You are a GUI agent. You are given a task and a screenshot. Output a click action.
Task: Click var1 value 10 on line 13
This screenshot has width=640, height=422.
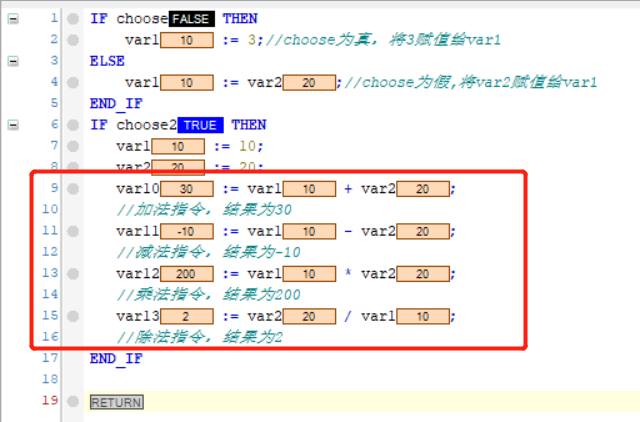pos(309,274)
